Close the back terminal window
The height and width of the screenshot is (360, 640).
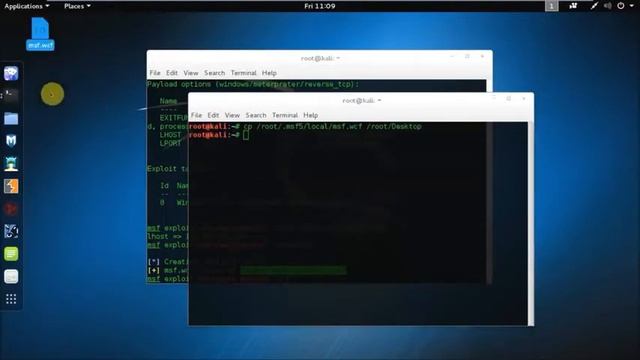pyautogui.click(x=482, y=56)
